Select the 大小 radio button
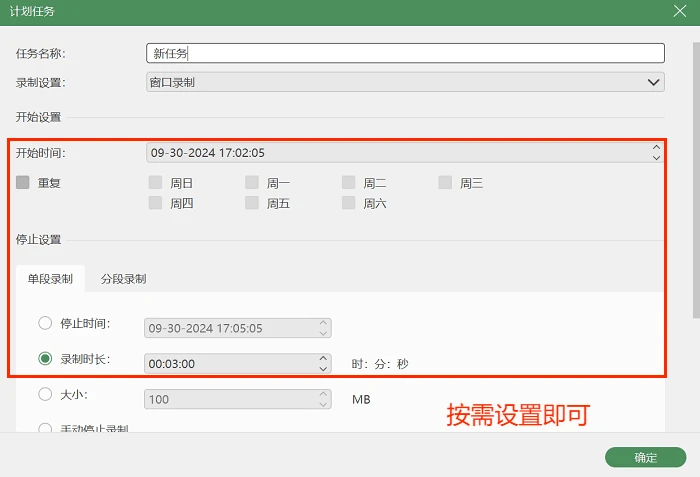 point(45,394)
